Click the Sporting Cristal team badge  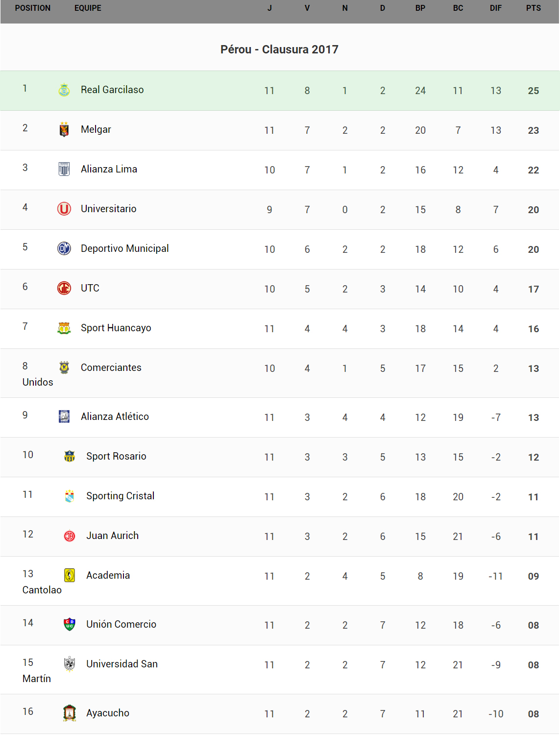[70, 496]
